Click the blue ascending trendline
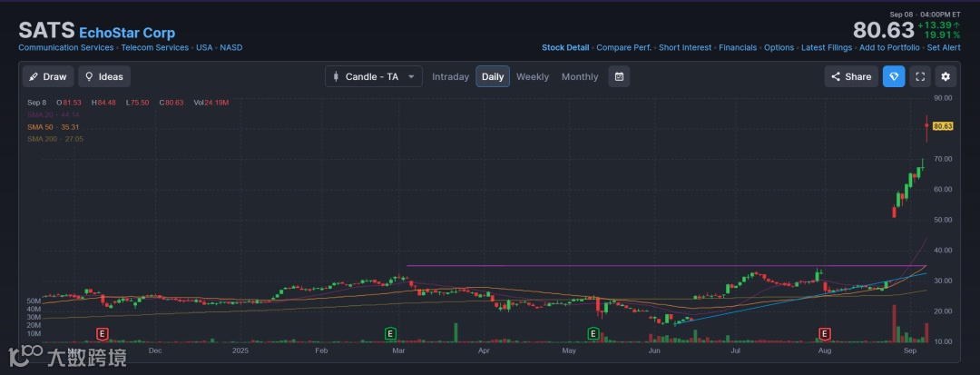Screen dimensions: 980x375 (x=800, y=298)
